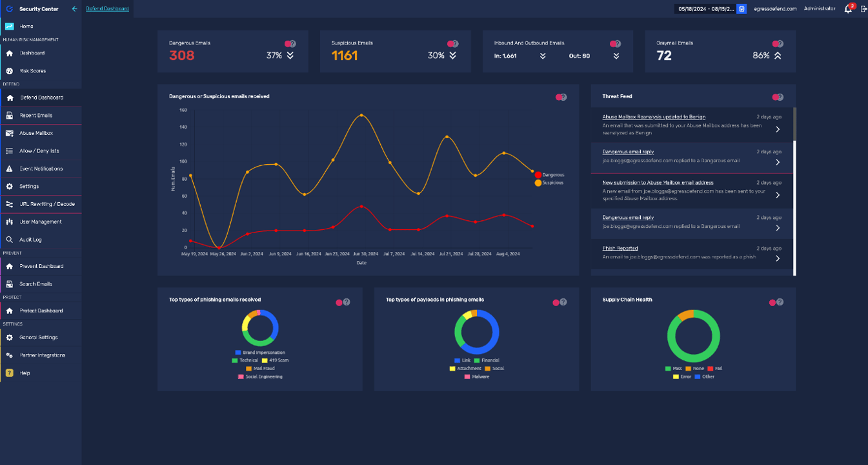Toggle Dangerous series in chart legend

[x=550, y=175]
